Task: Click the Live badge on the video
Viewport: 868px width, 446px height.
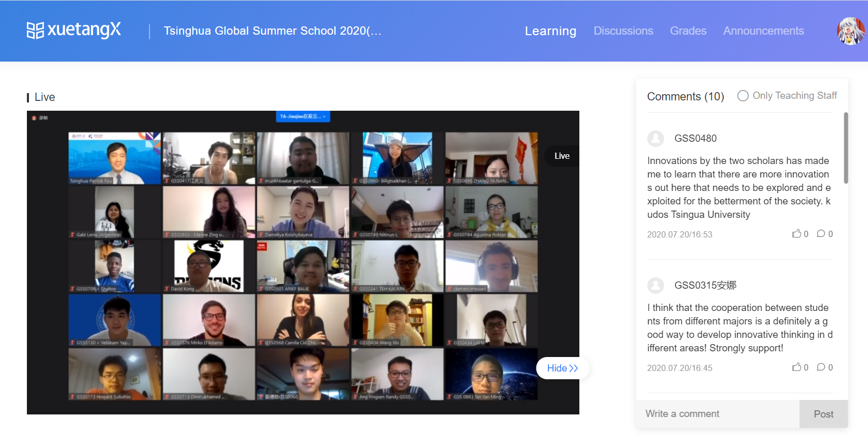Action: 562,156
